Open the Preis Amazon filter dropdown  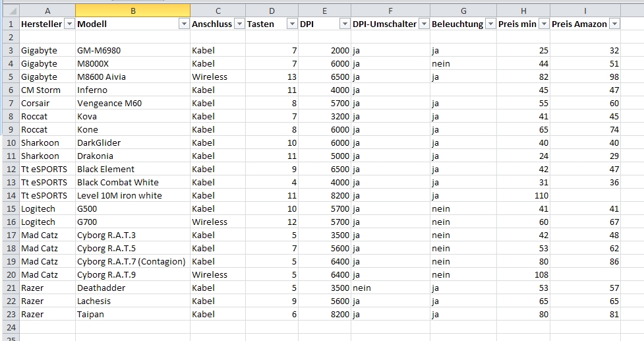coord(614,24)
